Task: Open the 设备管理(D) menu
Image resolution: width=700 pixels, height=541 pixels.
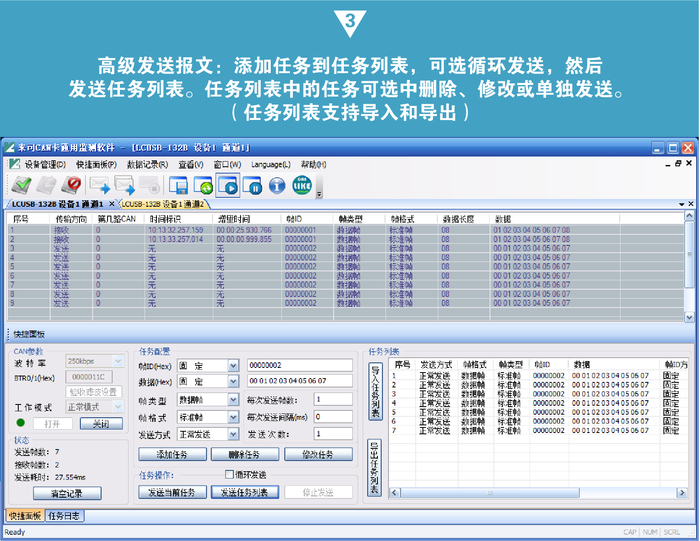Action: [45, 165]
